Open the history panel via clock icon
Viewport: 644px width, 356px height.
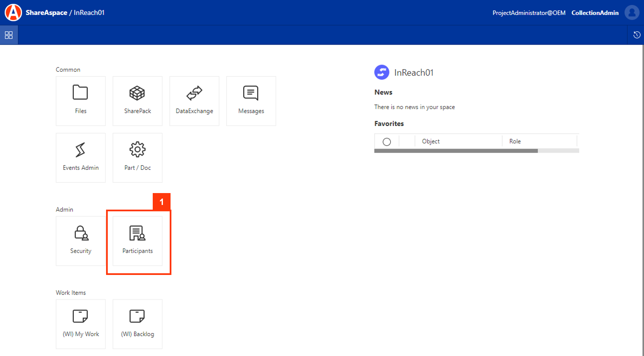point(636,35)
